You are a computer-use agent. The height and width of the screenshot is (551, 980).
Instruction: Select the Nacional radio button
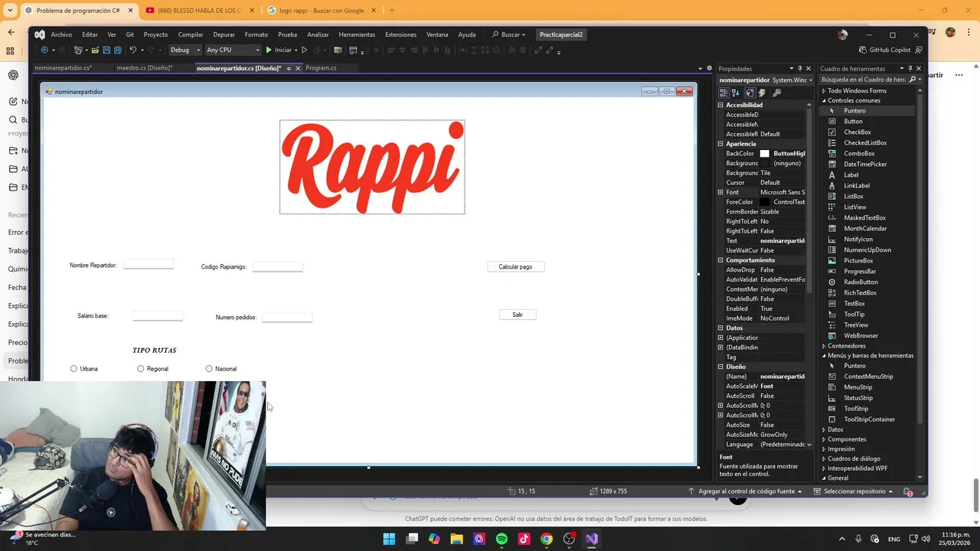click(x=209, y=369)
